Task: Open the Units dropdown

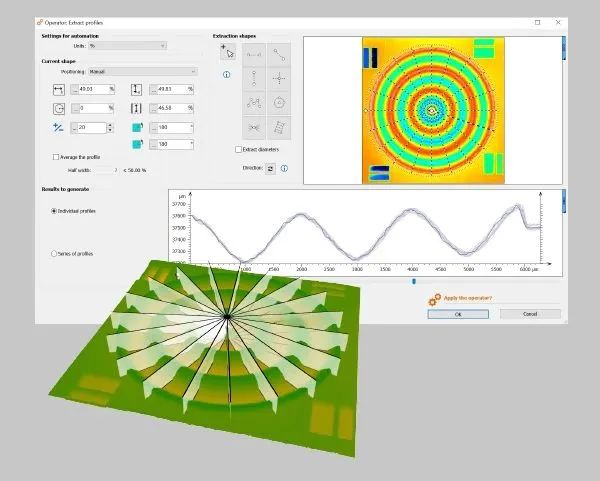Action: pyautogui.click(x=127, y=46)
